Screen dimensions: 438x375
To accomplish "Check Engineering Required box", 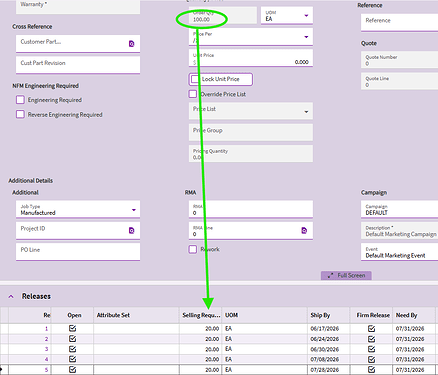I will [20, 100].
